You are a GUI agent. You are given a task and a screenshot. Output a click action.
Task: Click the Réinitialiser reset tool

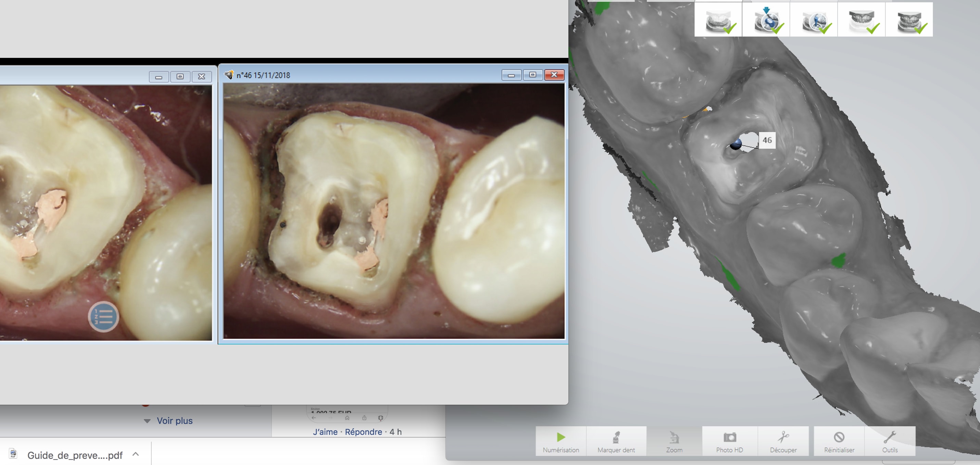click(x=839, y=441)
